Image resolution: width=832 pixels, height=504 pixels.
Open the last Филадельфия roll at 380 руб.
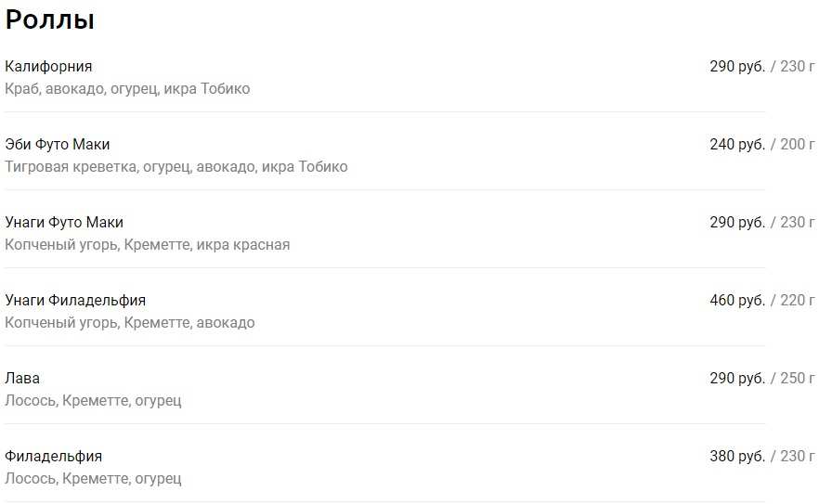pyautogui.click(x=53, y=457)
